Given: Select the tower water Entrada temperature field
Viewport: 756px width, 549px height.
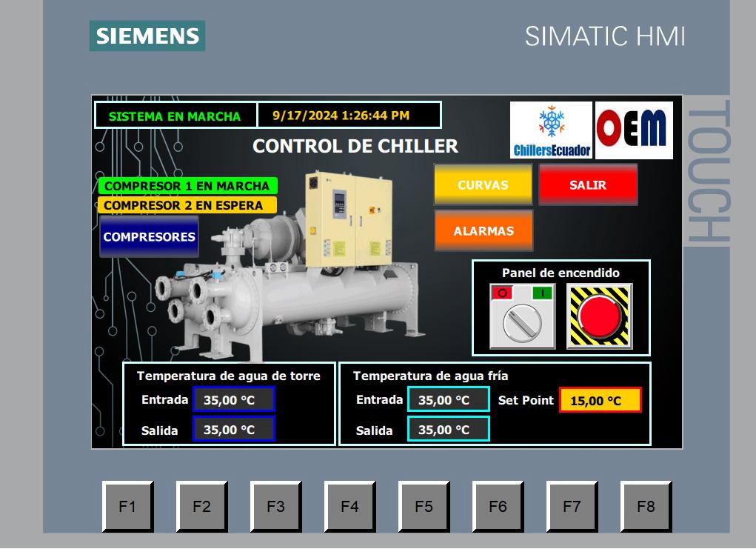Looking at the screenshot, I should point(234,399).
